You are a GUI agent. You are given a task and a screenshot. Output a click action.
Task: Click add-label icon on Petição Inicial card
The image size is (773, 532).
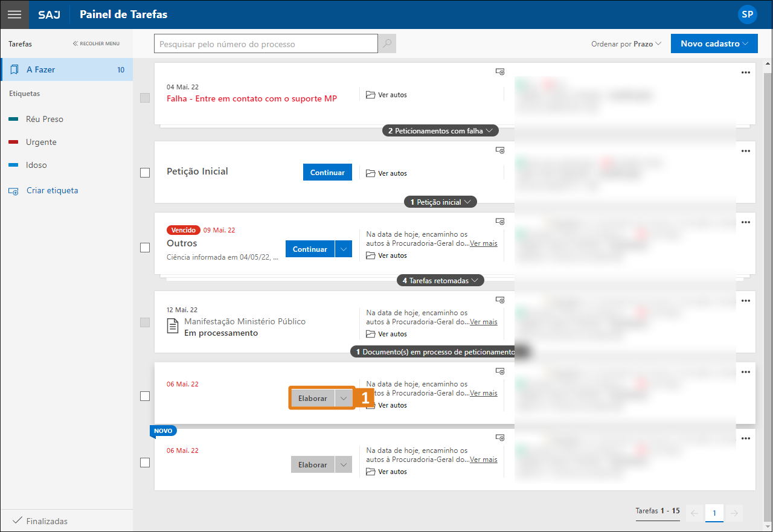500,150
